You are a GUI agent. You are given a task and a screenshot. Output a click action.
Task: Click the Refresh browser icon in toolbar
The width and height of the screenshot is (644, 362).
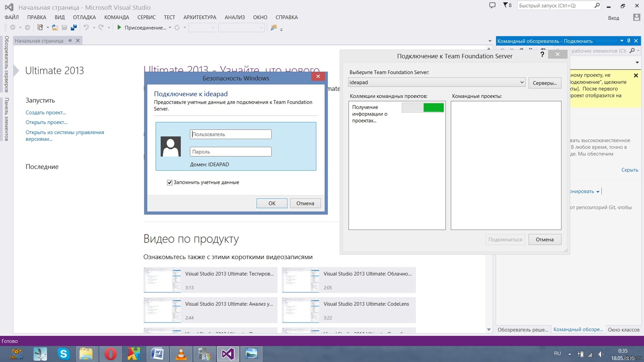click(x=177, y=27)
